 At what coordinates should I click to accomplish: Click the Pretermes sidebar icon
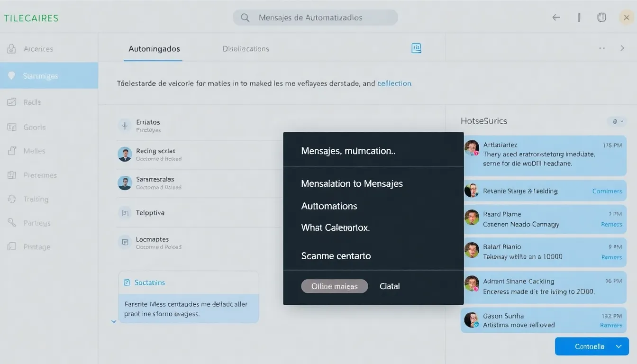coord(12,175)
